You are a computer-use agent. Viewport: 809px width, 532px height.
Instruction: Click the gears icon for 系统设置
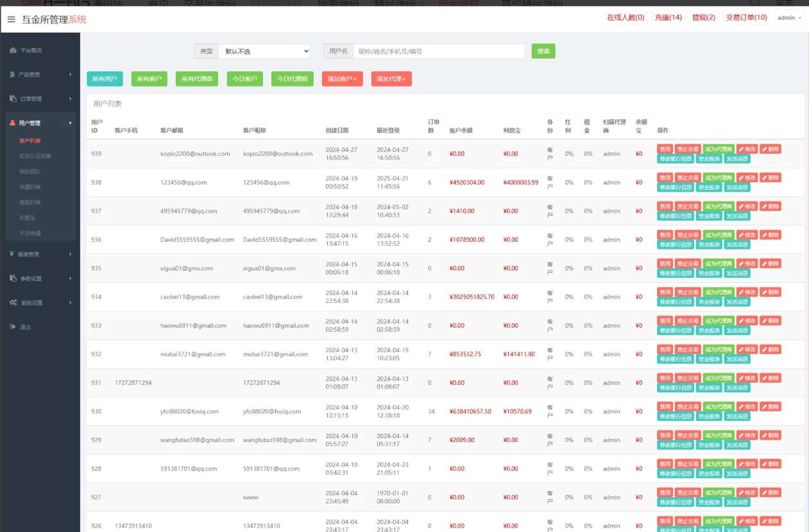coord(13,303)
